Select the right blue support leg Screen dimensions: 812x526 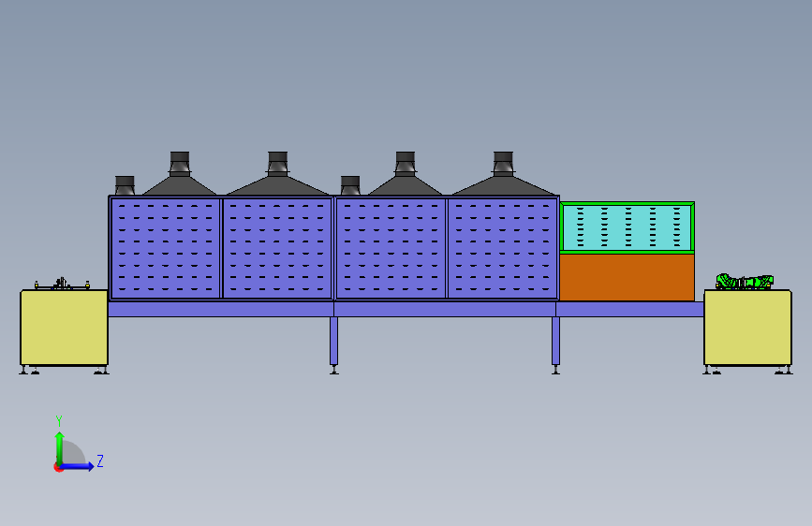555,341
